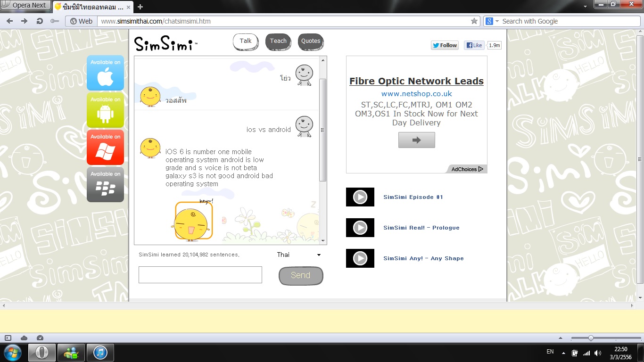Click the 1.9m like count bubble
Image resolution: width=644 pixels, height=362 pixels.
[x=494, y=45]
